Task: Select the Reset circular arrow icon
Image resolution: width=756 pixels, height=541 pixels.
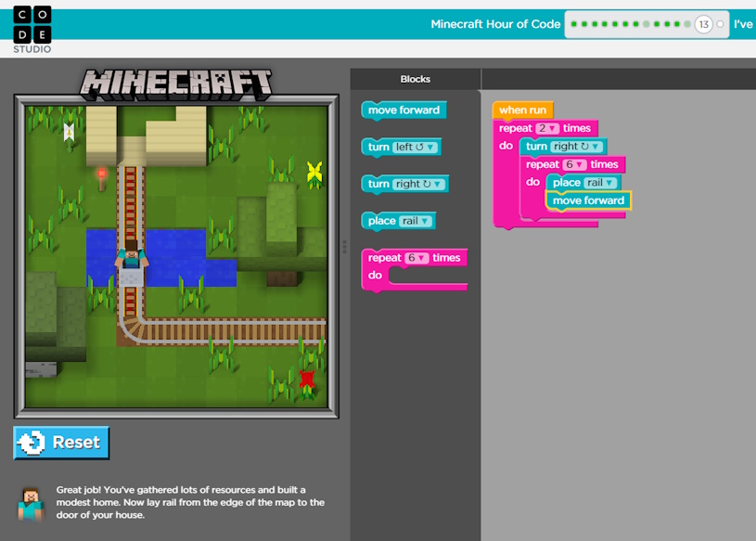Action: [32, 444]
